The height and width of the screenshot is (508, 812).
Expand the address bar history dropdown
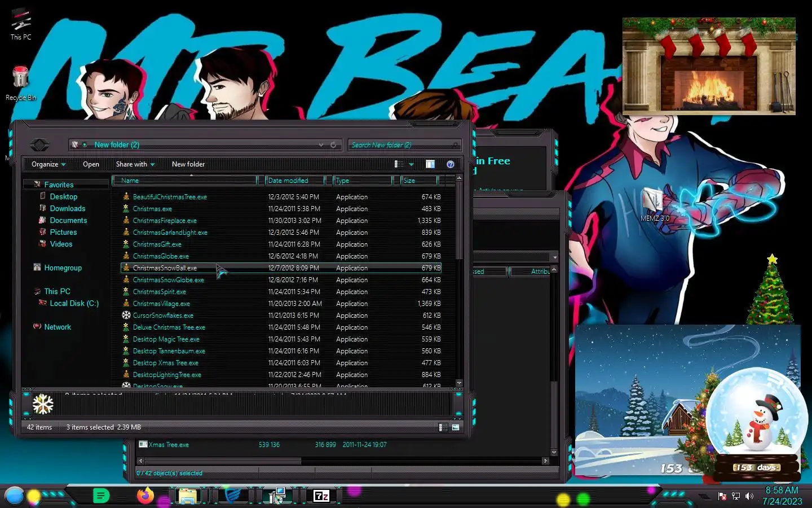pos(321,145)
